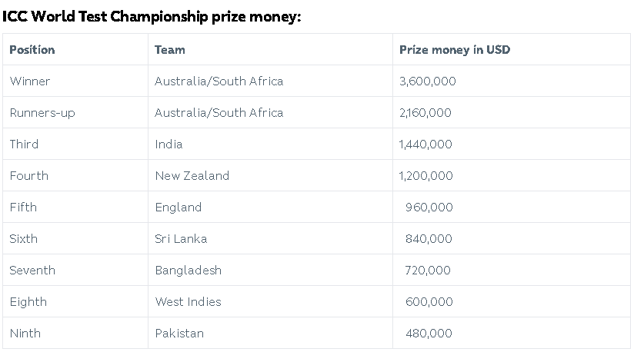This screenshot has width=644, height=362.
Task: Select the 1,440,000 prize value
Action: (x=425, y=144)
